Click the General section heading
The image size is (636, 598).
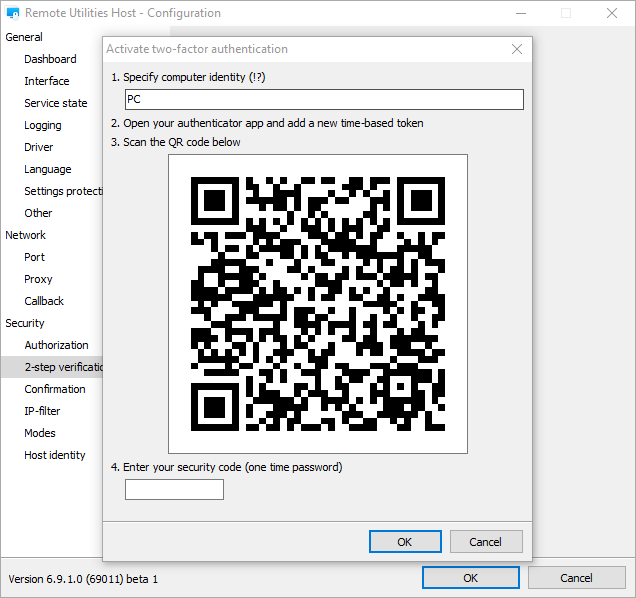coord(24,37)
